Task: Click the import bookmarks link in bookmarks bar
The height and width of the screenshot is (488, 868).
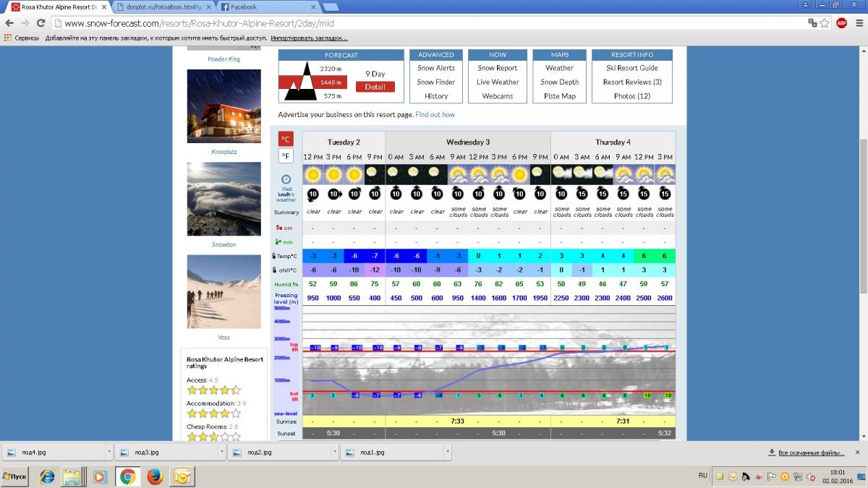Action: (x=308, y=38)
